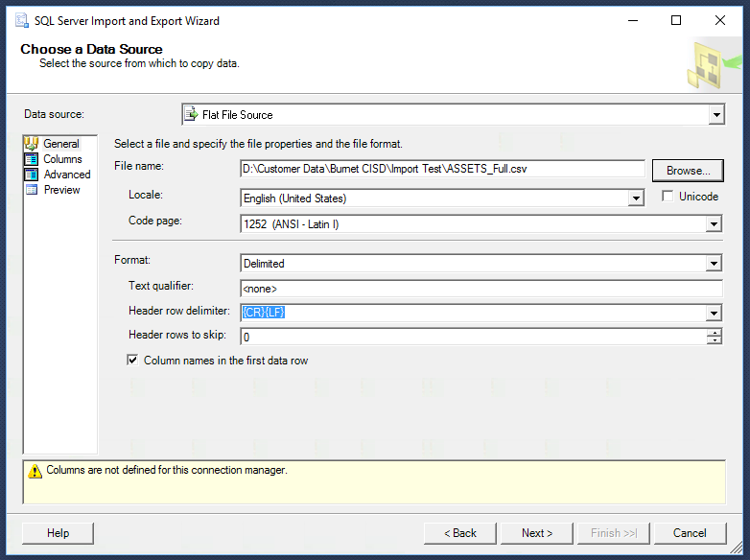
Task: Open the Code page dropdown arrow
Action: [x=714, y=223]
